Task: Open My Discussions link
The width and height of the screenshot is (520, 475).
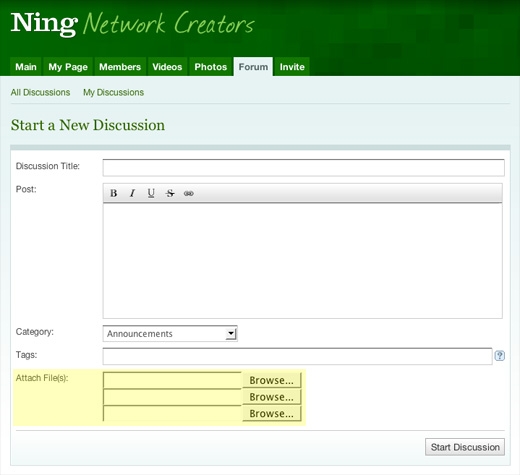Action: 113,92
